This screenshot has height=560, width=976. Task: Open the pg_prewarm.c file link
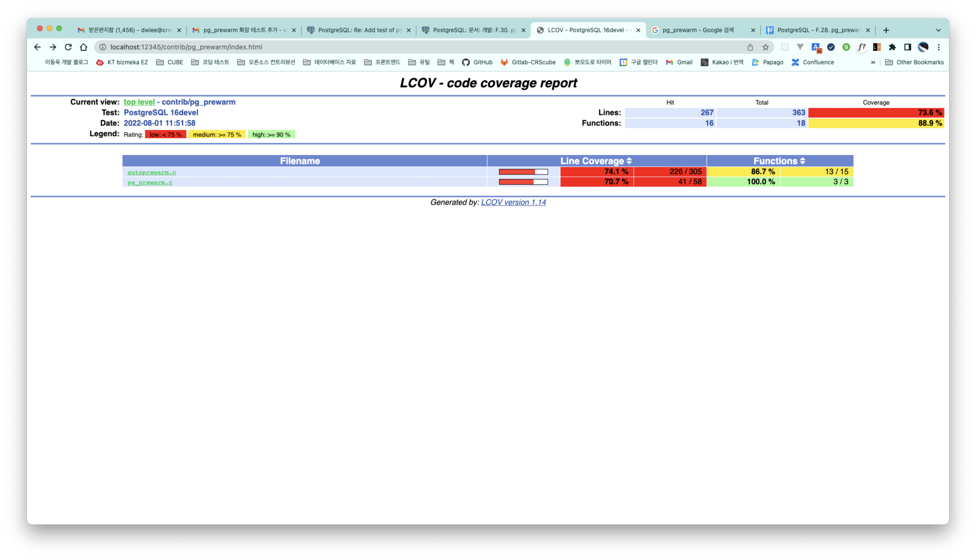pos(150,182)
